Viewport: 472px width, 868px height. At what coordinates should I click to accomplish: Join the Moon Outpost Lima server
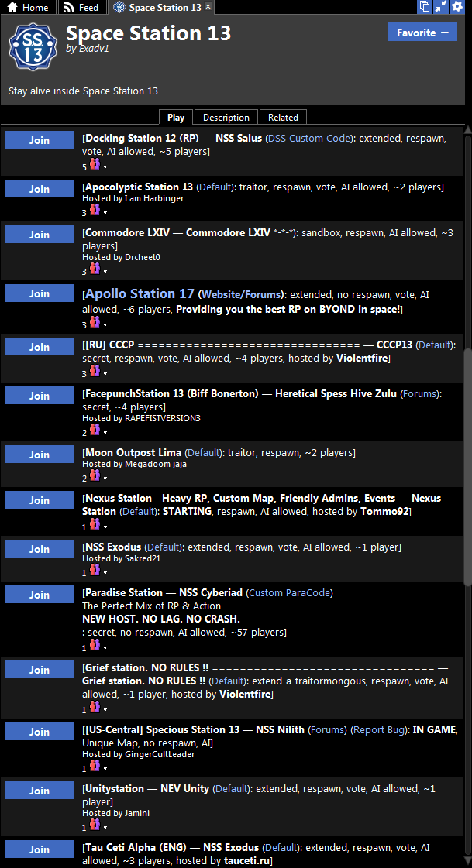(40, 454)
